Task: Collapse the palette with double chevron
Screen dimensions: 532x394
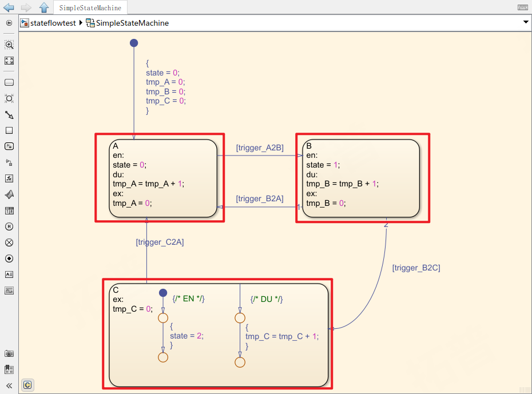Action: click(9, 385)
